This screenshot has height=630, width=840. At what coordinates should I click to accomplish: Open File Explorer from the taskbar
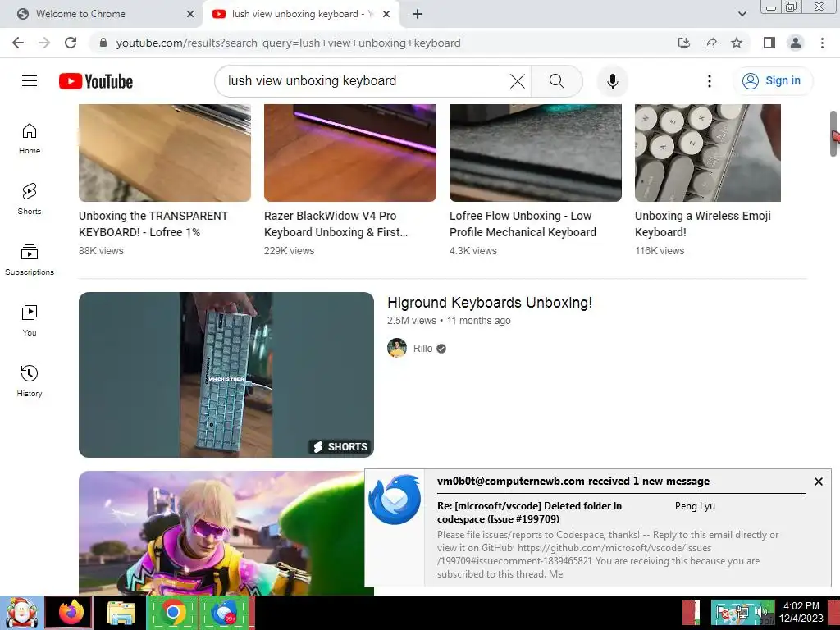121,613
